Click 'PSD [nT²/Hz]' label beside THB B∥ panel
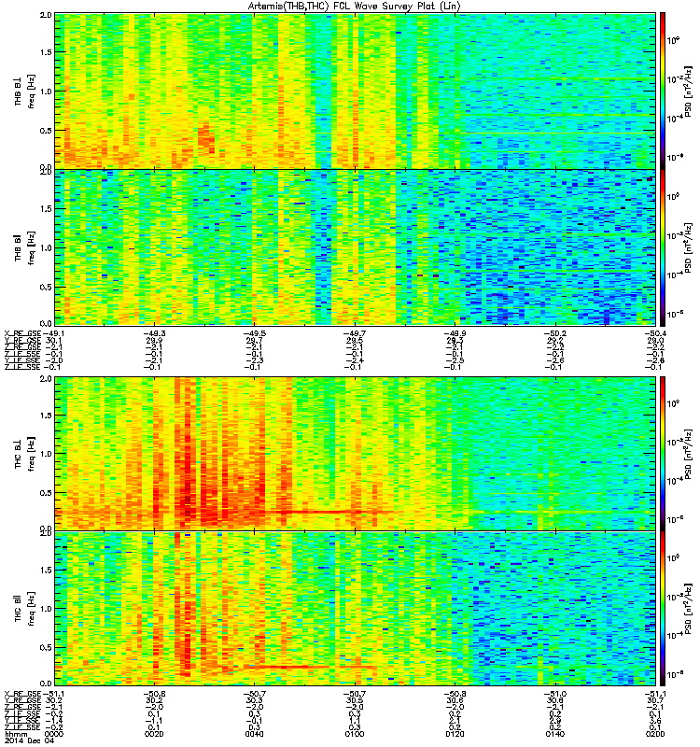The height and width of the screenshot is (747, 700). [689, 247]
